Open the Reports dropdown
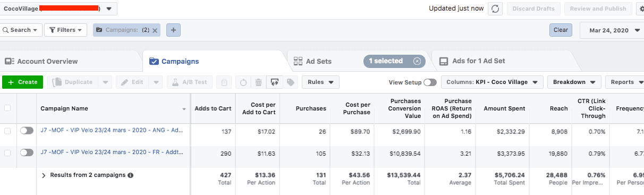Screen dimensions: 644x195 pos(625,82)
